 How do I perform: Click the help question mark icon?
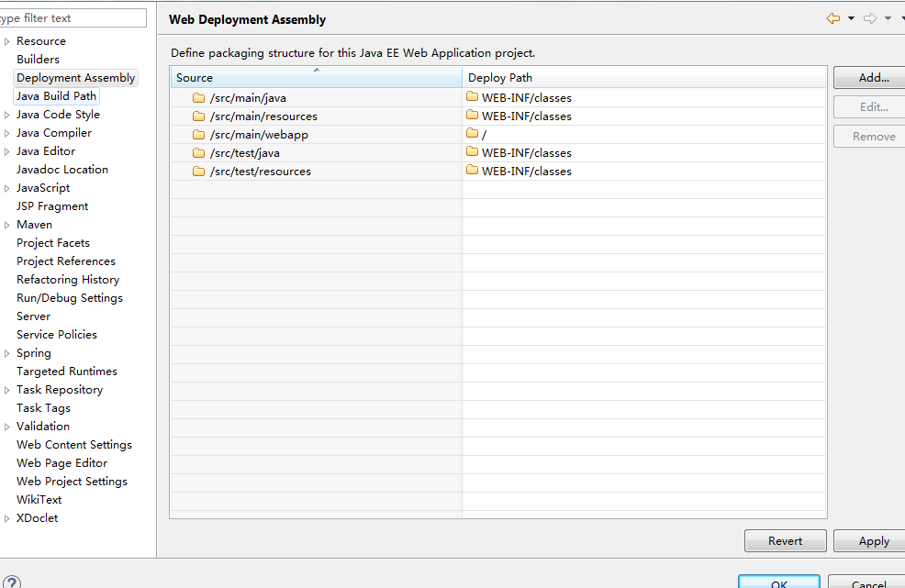point(12,582)
